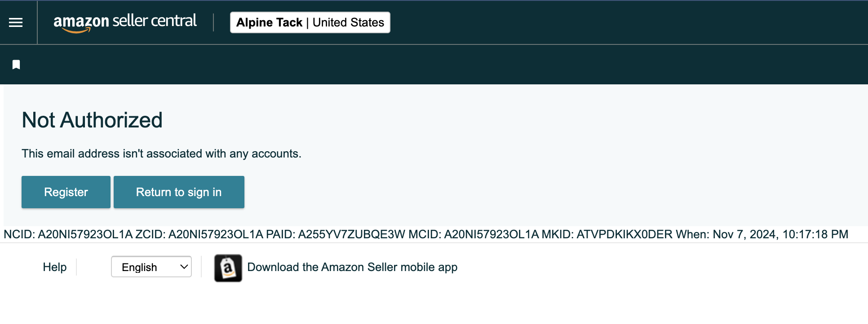Open the Help link in footer

coord(55,267)
